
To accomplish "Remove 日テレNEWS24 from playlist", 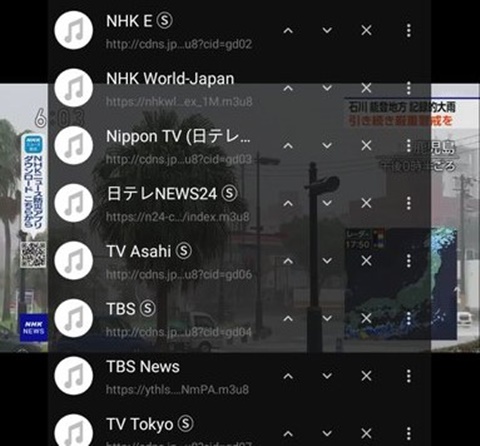I will (366, 203).
